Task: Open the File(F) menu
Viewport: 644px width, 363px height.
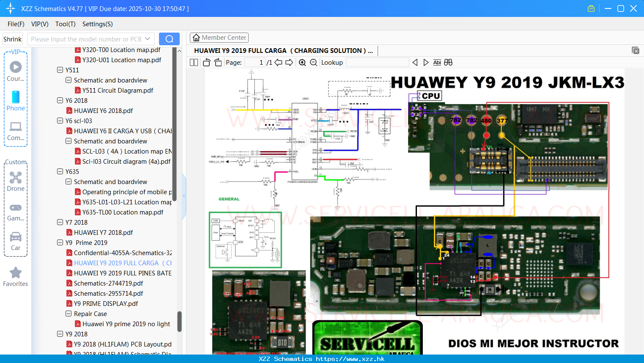Action: pyautogui.click(x=16, y=24)
